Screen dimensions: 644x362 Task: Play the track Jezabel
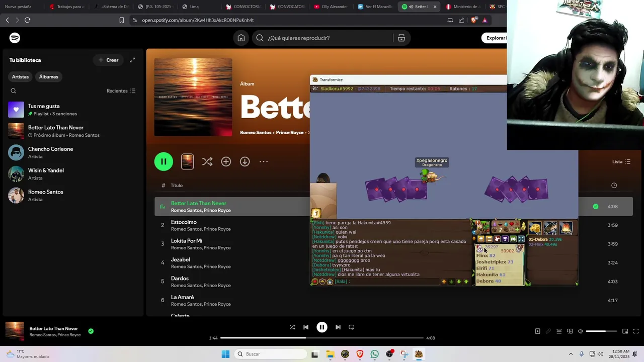point(181,259)
